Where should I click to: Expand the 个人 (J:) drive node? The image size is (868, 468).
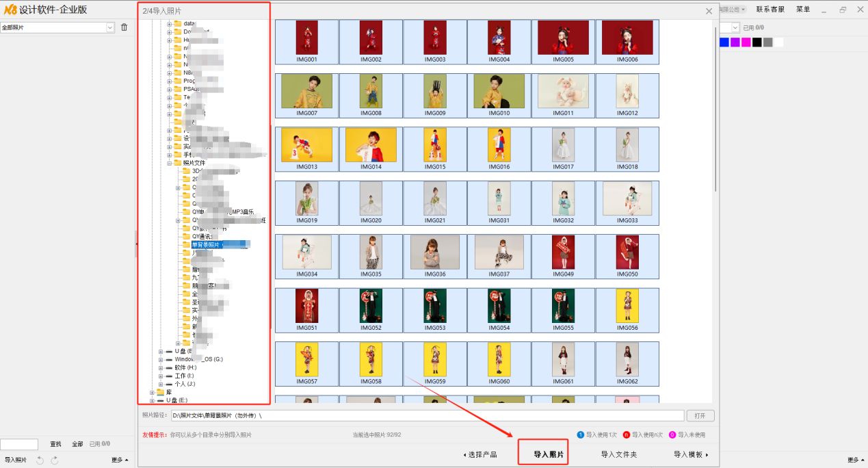[x=161, y=384]
